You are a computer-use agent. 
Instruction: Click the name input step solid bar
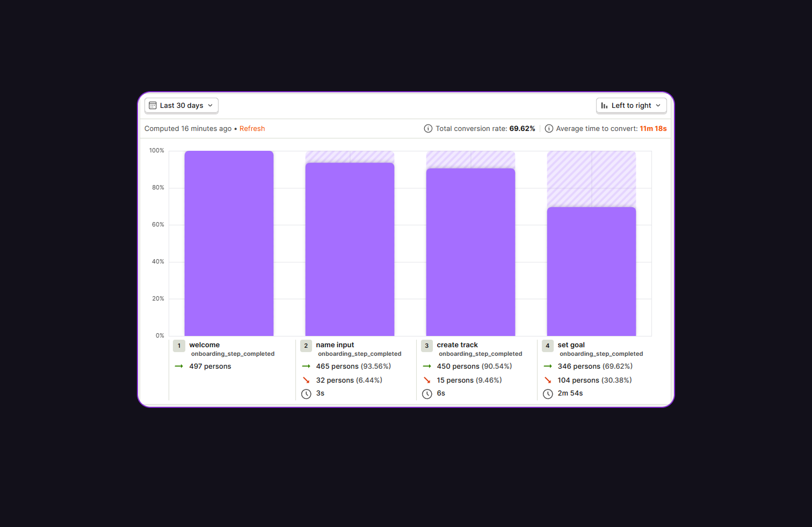pyautogui.click(x=350, y=250)
